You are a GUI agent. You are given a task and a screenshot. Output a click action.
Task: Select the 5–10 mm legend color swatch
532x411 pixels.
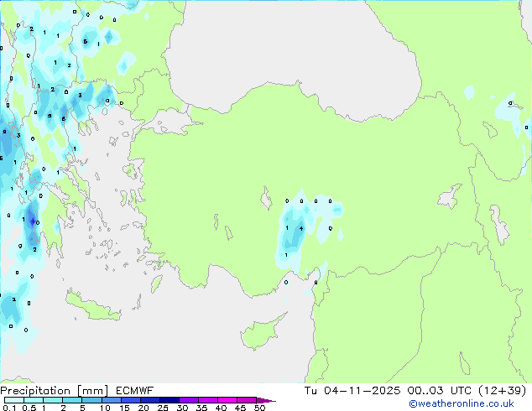(91, 400)
